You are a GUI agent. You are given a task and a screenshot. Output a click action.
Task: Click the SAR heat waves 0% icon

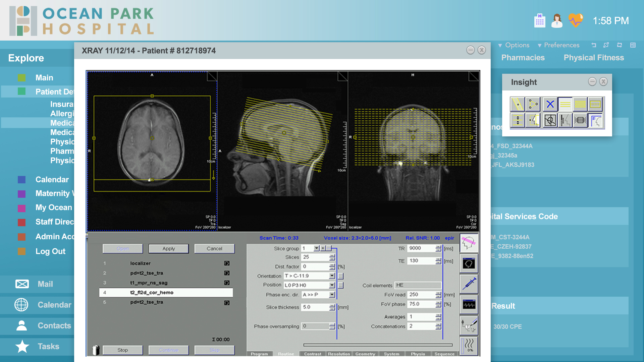click(x=469, y=346)
